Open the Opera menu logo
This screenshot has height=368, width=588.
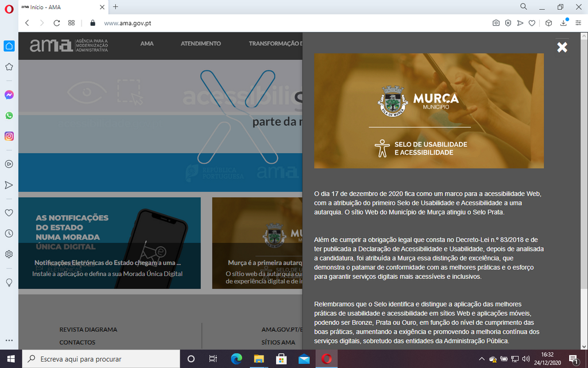[9, 9]
